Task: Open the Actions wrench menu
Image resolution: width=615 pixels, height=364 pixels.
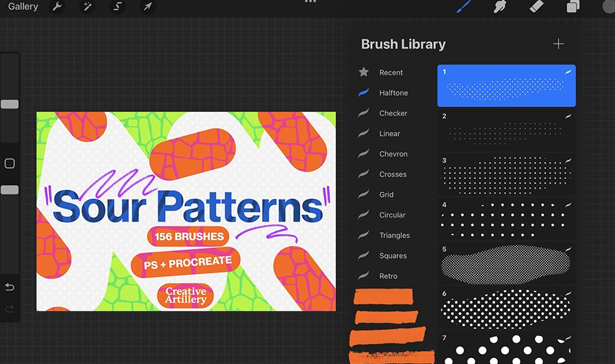Action: click(57, 7)
